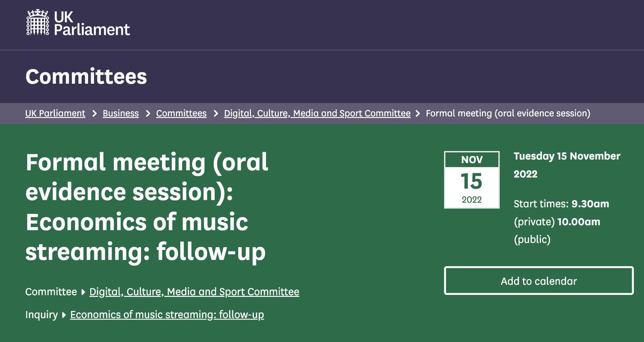644x342 pixels.
Task: Click the page title Formal meeting heading
Action: (147, 207)
